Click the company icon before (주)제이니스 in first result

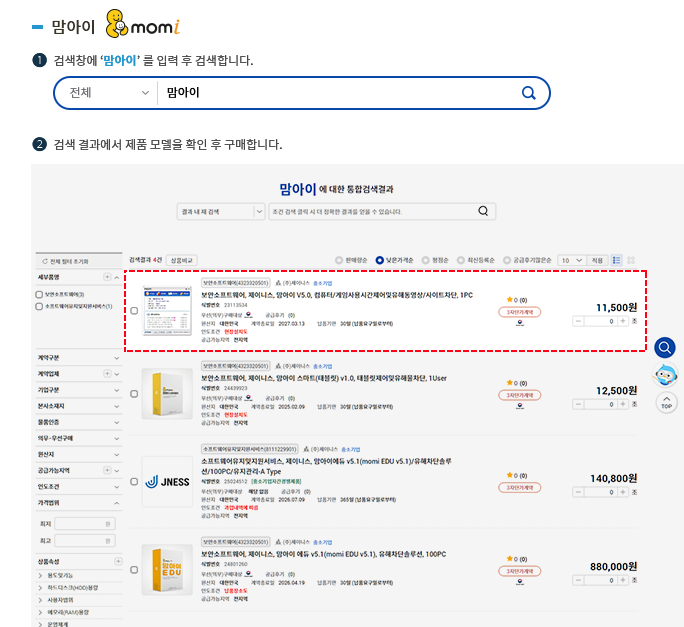(278, 283)
